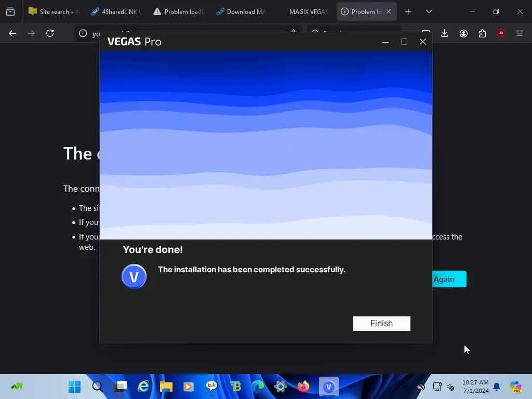Switch to the 4SharedLINK tab
The height and width of the screenshot is (399, 532).
116,12
